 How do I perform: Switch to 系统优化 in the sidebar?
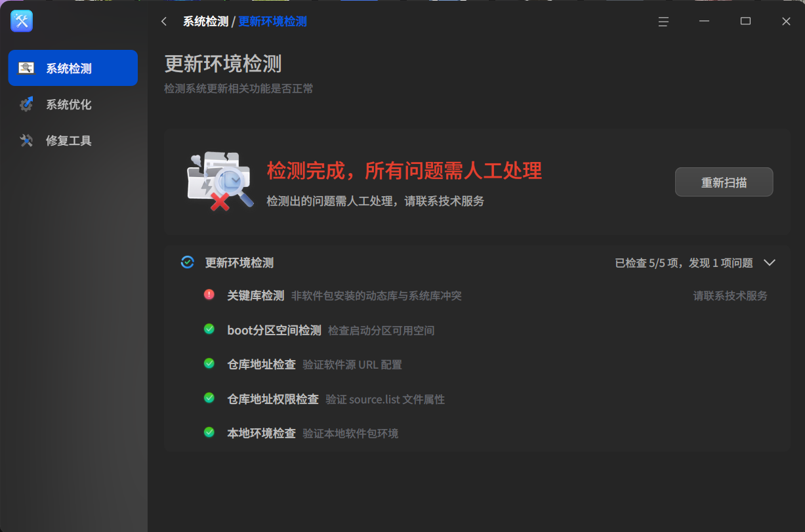pyautogui.click(x=73, y=104)
